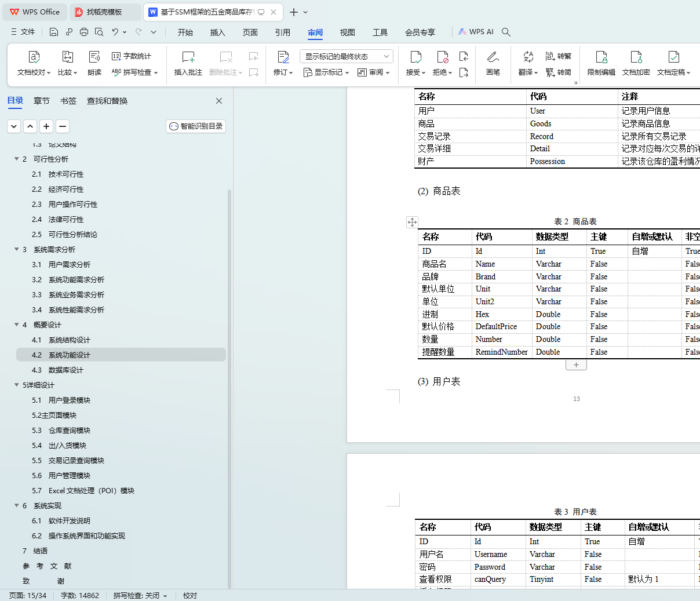
Task: Switch to the 引用 ribbon tab
Action: click(x=283, y=32)
